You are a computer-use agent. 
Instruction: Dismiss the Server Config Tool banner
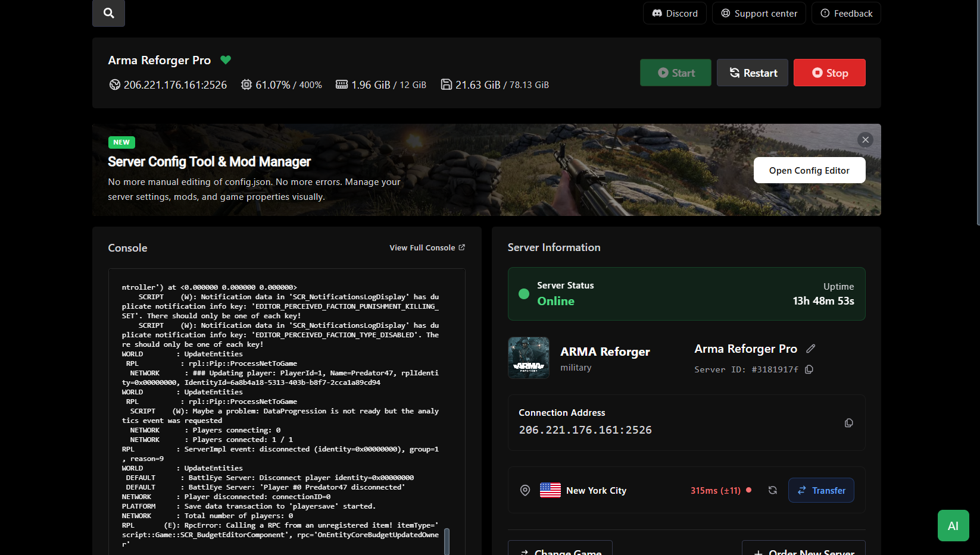[x=865, y=140]
